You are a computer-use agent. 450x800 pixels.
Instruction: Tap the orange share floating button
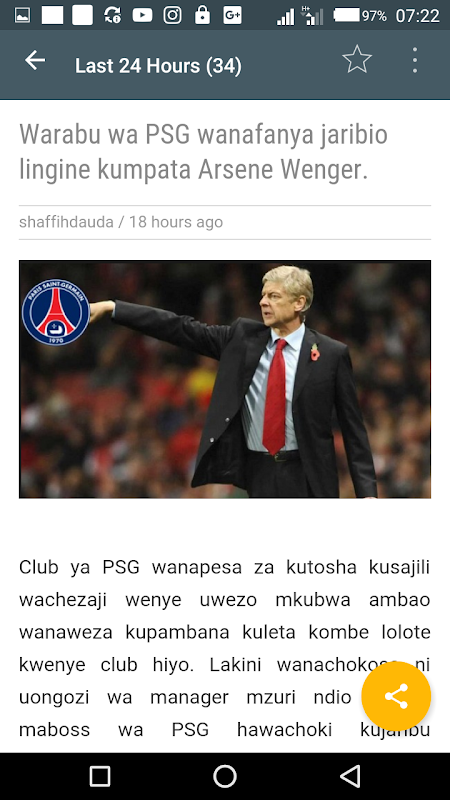[396, 696]
